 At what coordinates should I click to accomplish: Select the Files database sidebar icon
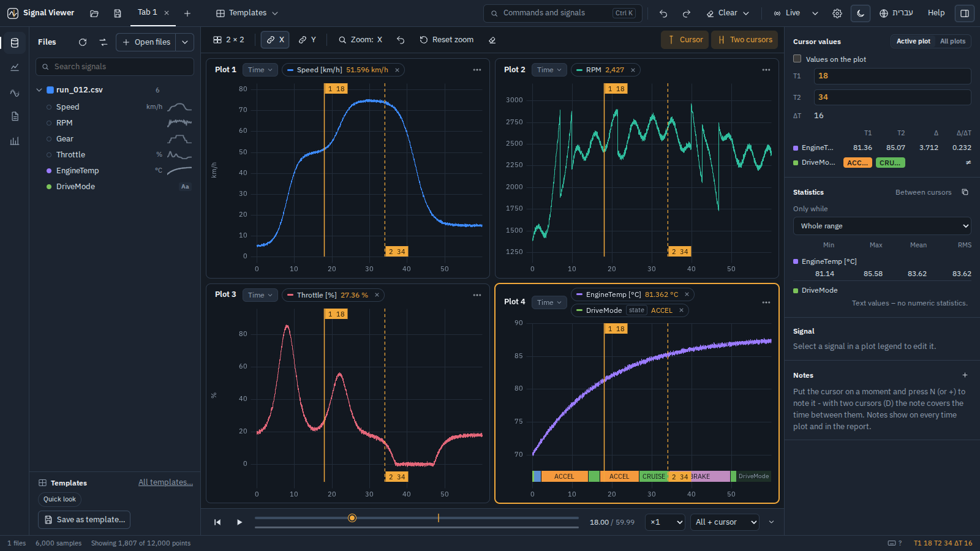click(x=15, y=43)
